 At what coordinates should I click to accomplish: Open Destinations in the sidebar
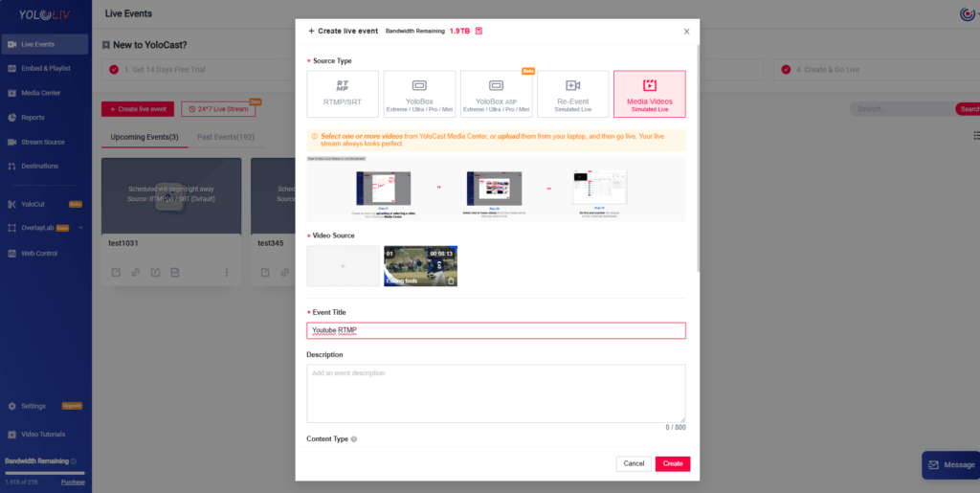point(39,167)
